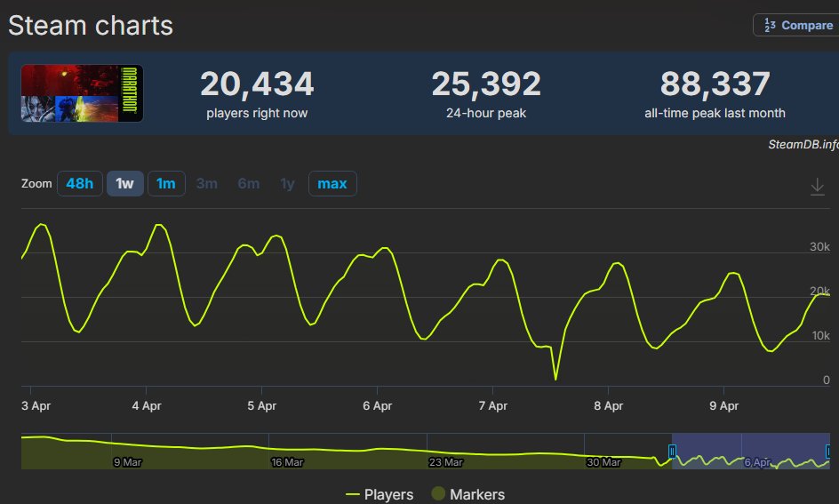Screen dimensions: 839x504
Task: Click the compare ranking icon in Compare button
Action: coord(770,25)
